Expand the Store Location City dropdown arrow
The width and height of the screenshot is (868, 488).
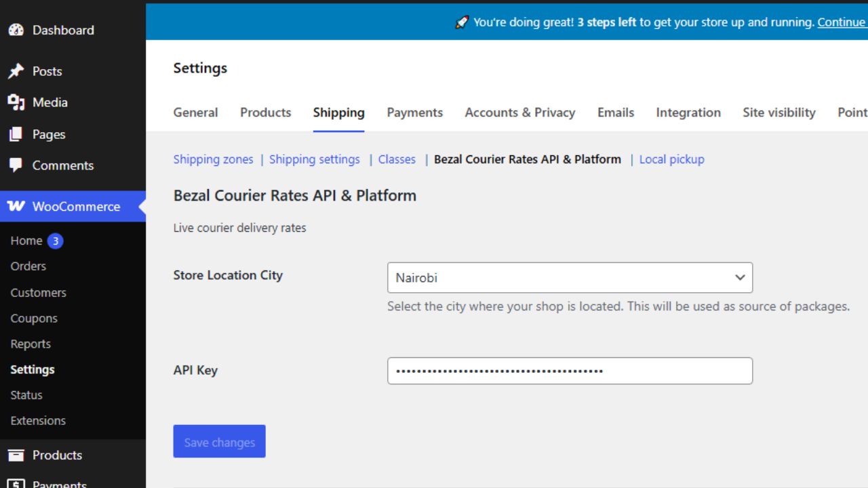point(740,278)
